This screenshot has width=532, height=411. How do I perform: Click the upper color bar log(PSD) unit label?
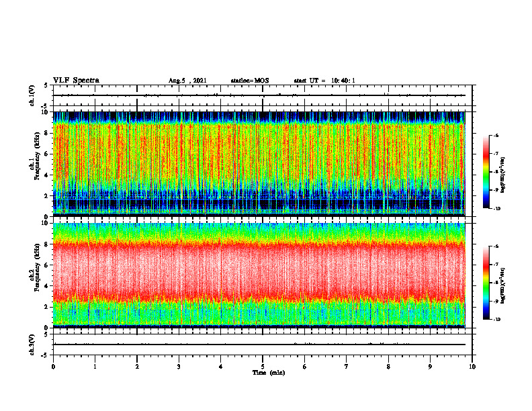click(x=503, y=175)
